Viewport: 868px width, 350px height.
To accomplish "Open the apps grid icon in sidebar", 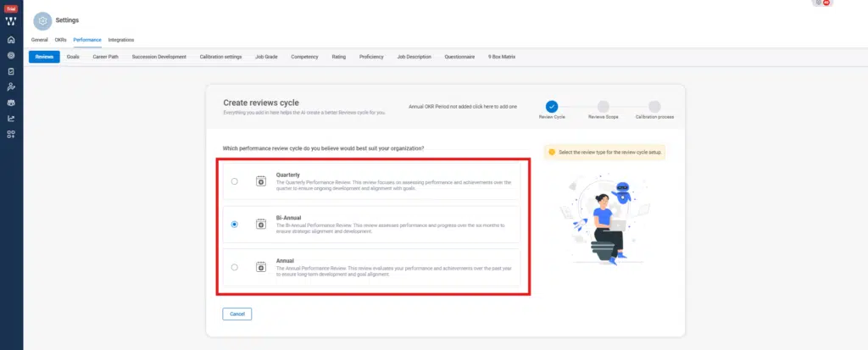I will tap(11, 135).
